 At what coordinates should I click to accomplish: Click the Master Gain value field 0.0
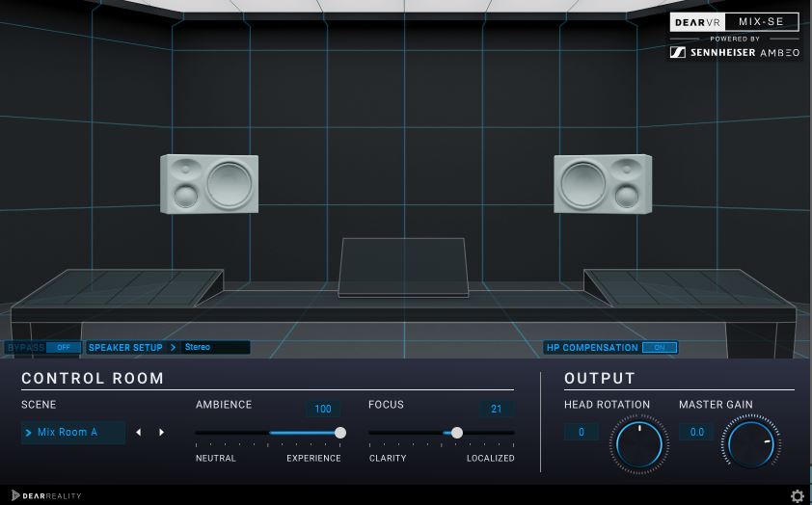pyautogui.click(x=695, y=433)
